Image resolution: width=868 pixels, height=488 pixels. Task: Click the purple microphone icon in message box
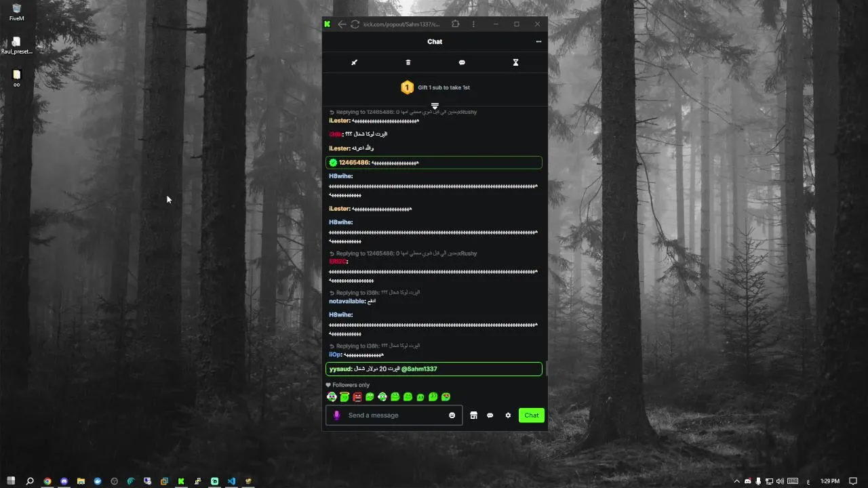coord(336,415)
